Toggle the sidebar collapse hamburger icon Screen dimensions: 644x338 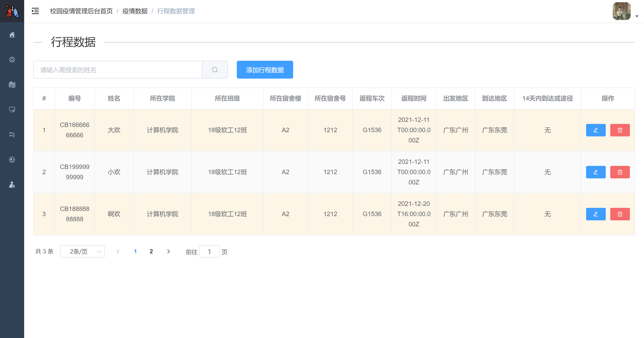[35, 11]
